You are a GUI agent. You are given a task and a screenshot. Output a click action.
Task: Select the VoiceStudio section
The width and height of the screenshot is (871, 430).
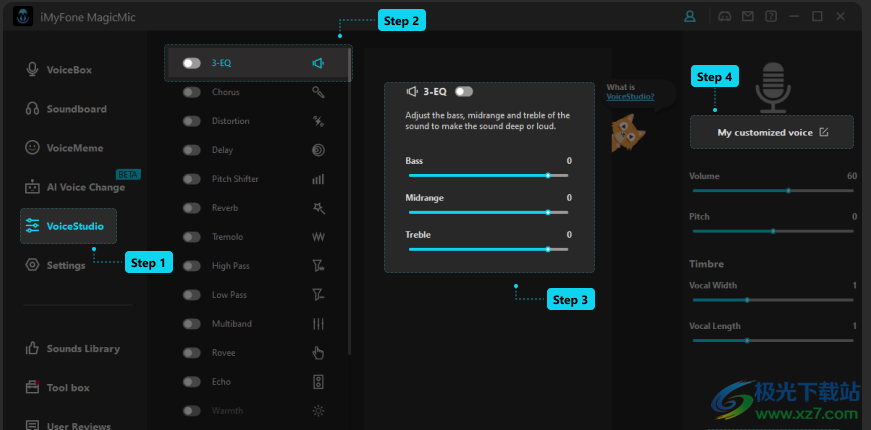click(x=68, y=226)
